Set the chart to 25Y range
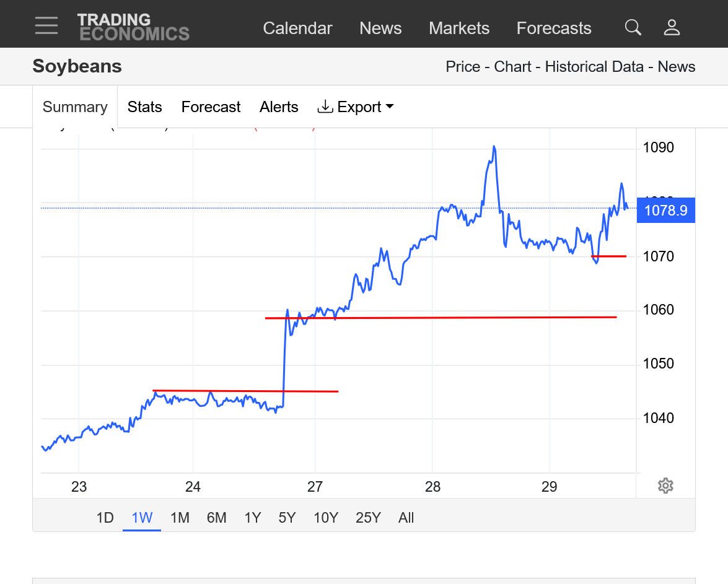This screenshot has width=728, height=584. coord(368,518)
